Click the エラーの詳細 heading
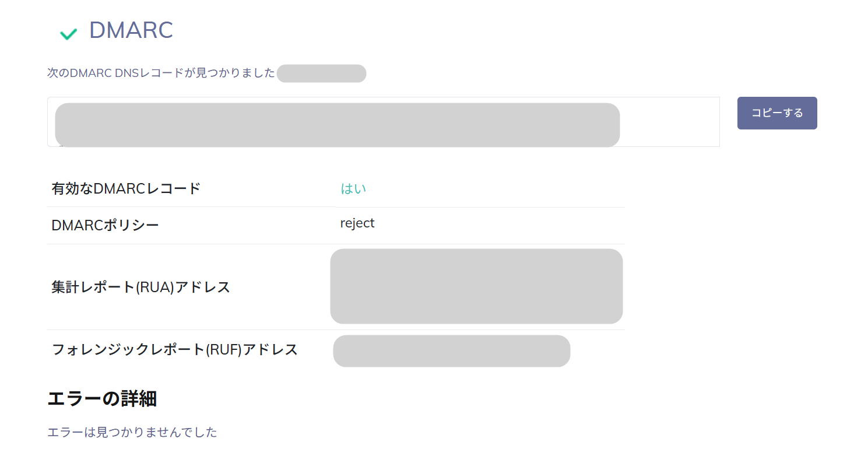This screenshot has height=456, width=868. coord(101,399)
